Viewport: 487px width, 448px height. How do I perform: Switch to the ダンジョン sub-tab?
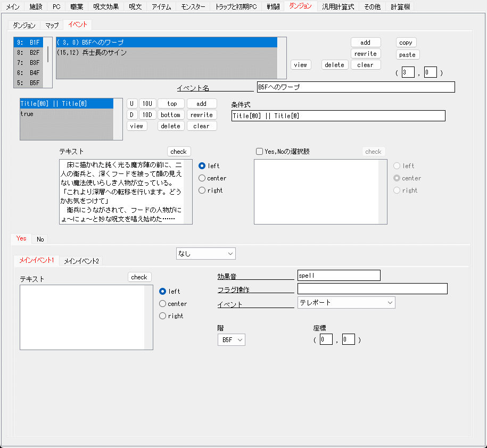point(24,25)
